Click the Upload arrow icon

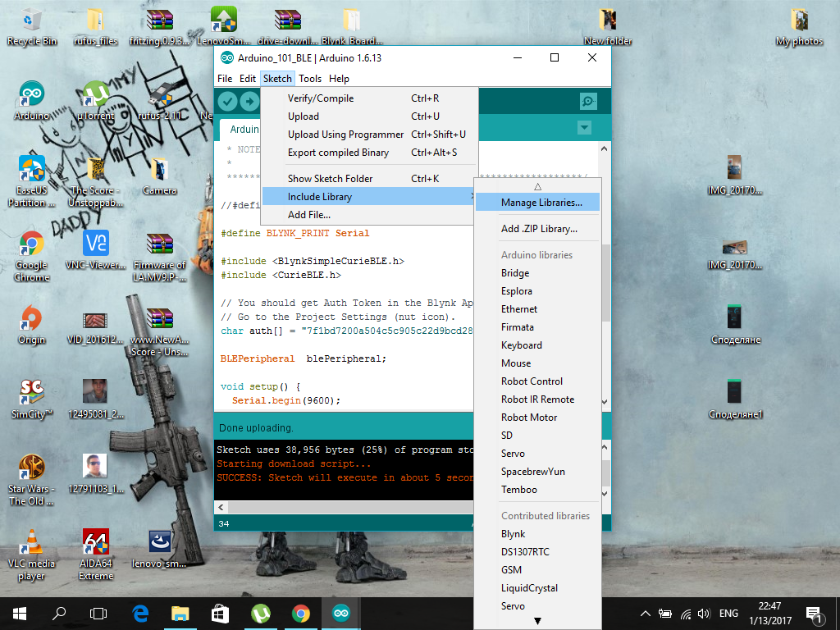(249, 100)
